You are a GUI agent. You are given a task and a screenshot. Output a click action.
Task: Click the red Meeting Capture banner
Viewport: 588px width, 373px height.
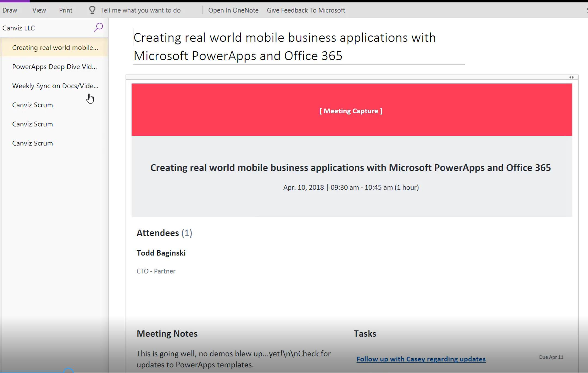(351, 110)
